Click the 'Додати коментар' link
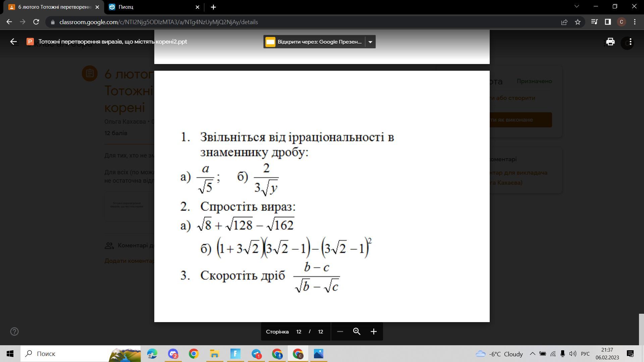The image size is (644, 362). pyautogui.click(x=129, y=261)
